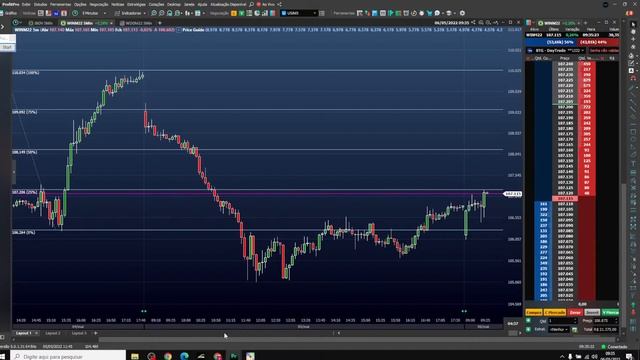Open the Ajuda menu

202,4
